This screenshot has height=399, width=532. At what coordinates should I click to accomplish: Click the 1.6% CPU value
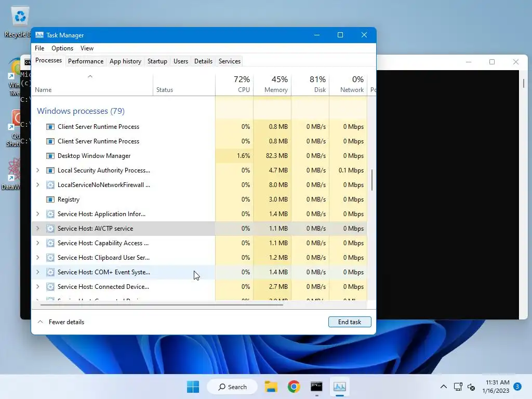[x=243, y=156]
